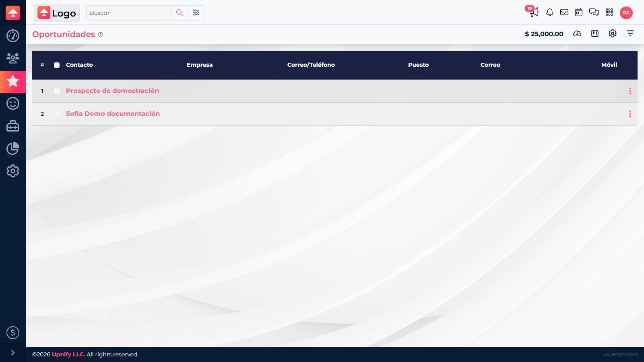The image size is (644, 362).
Task: Open the apps grid icon in header
Action: pyautogui.click(x=609, y=12)
